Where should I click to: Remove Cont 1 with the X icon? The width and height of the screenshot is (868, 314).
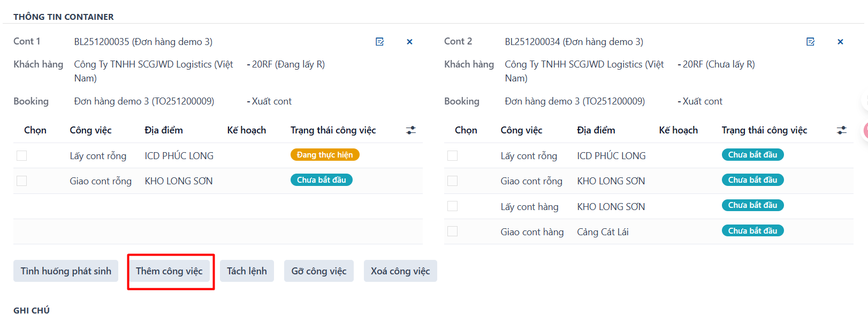(x=409, y=42)
